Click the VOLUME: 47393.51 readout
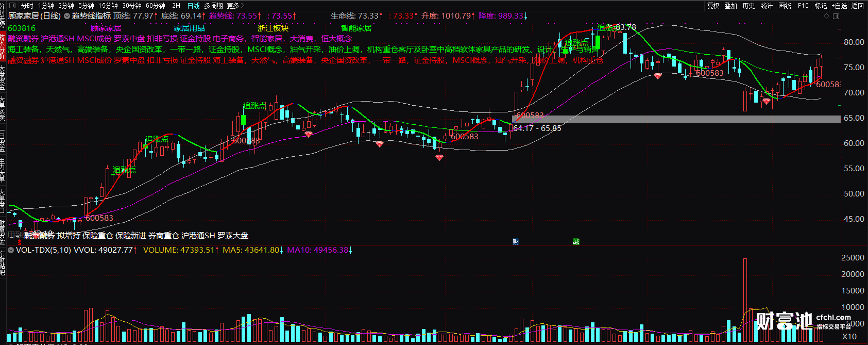868x345 pixels. 181,250
